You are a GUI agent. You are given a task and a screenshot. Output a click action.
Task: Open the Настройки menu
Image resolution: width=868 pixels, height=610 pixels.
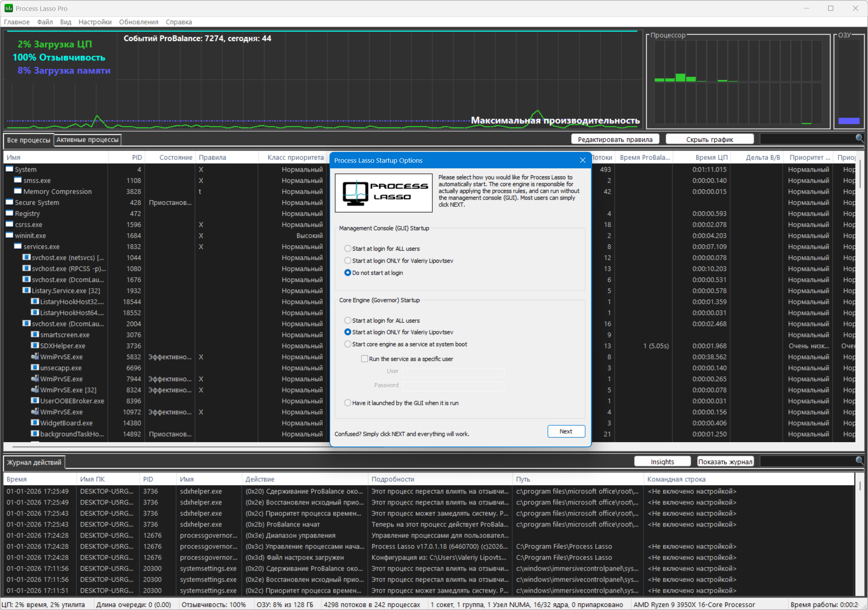[95, 22]
